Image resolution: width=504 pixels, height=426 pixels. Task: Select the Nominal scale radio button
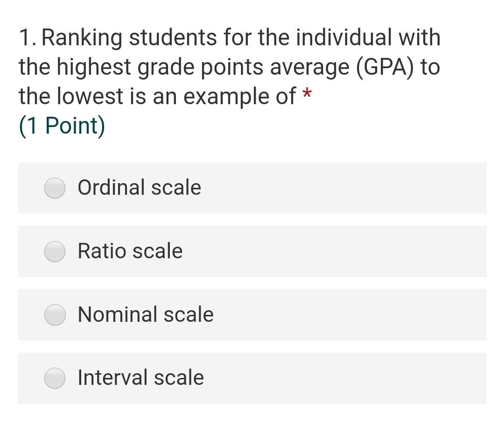pyautogui.click(x=54, y=315)
